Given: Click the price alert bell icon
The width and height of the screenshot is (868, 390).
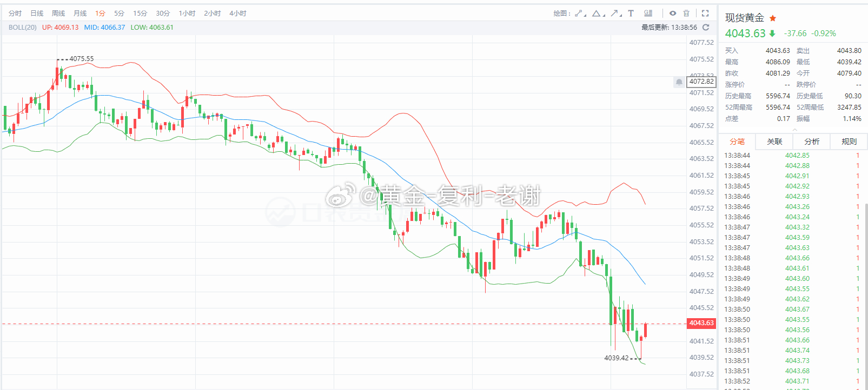Looking at the screenshot, I should [x=679, y=82].
